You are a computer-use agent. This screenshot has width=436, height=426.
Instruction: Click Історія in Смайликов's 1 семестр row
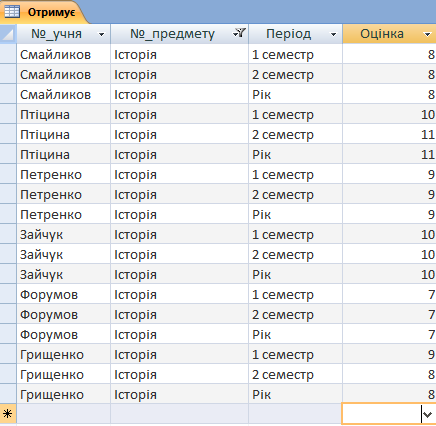click(135, 55)
